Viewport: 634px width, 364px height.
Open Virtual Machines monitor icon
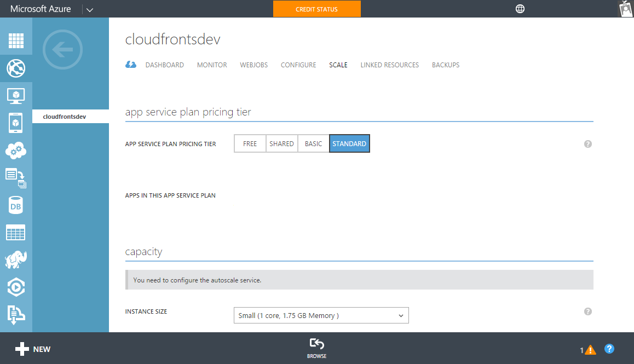[16, 96]
